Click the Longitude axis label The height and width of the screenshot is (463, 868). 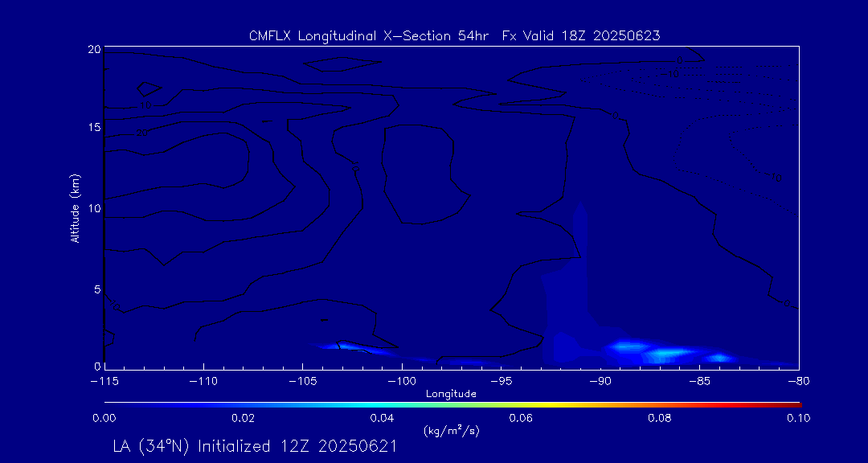[x=451, y=394]
